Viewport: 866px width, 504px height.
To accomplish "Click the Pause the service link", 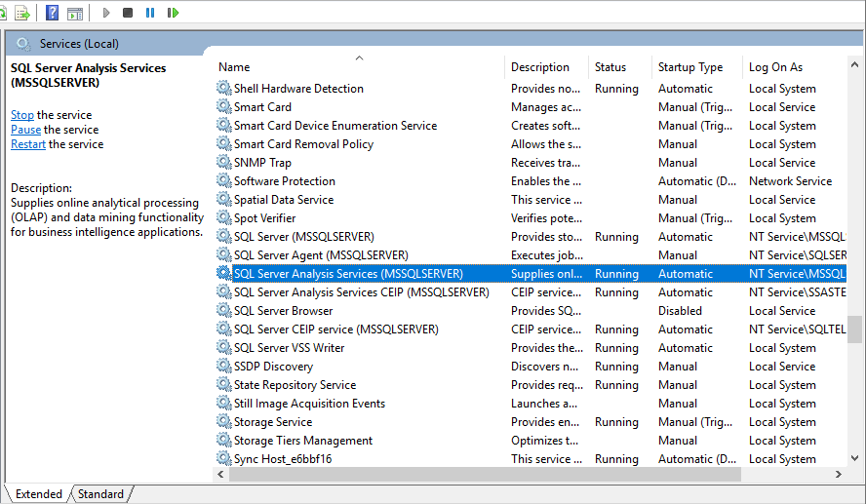I will [25, 130].
